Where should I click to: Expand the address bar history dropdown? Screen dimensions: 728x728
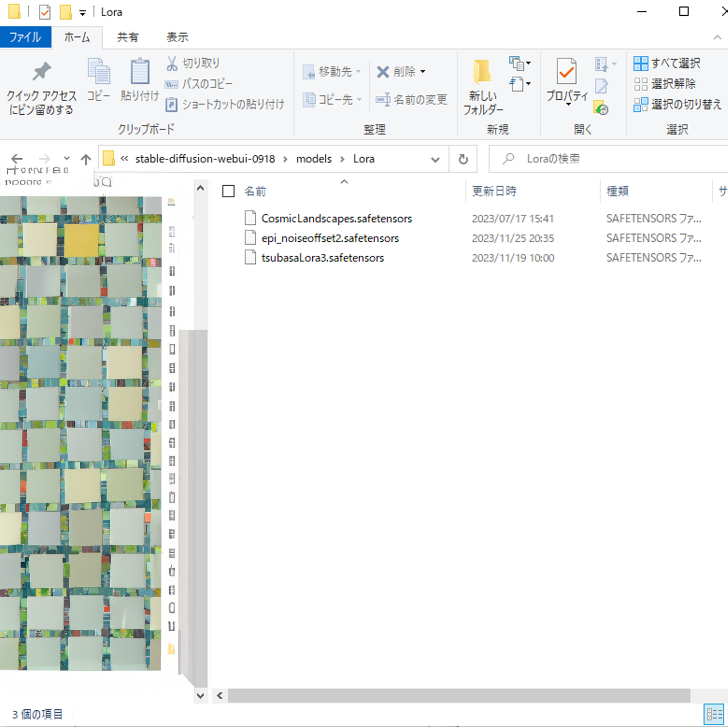pyautogui.click(x=435, y=159)
